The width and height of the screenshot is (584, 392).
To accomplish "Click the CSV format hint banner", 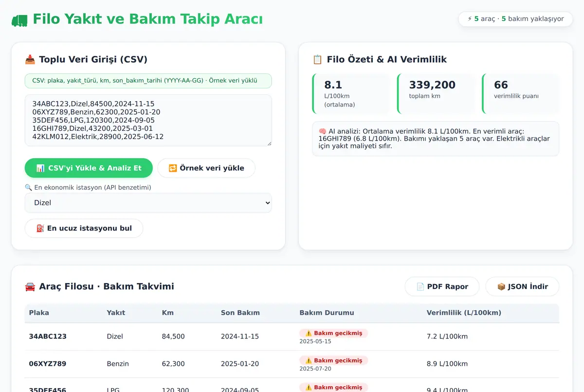I will coord(148,81).
